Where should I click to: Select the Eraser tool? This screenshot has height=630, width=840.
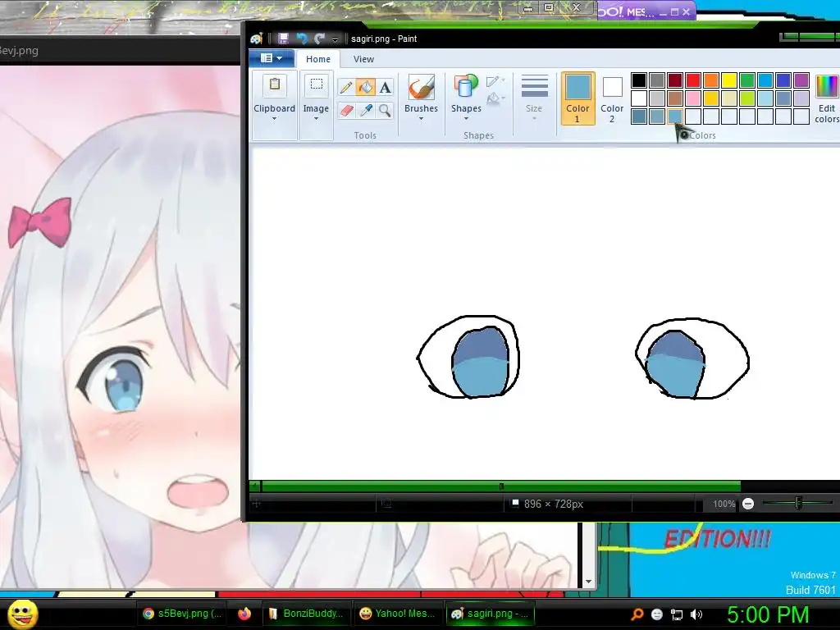point(346,111)
